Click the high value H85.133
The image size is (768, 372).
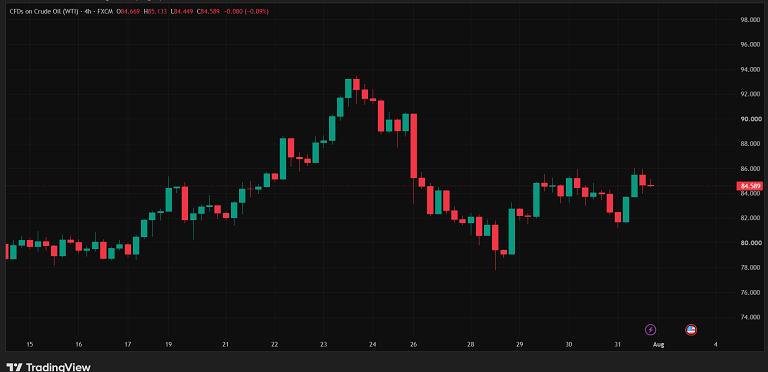point(155,12)
